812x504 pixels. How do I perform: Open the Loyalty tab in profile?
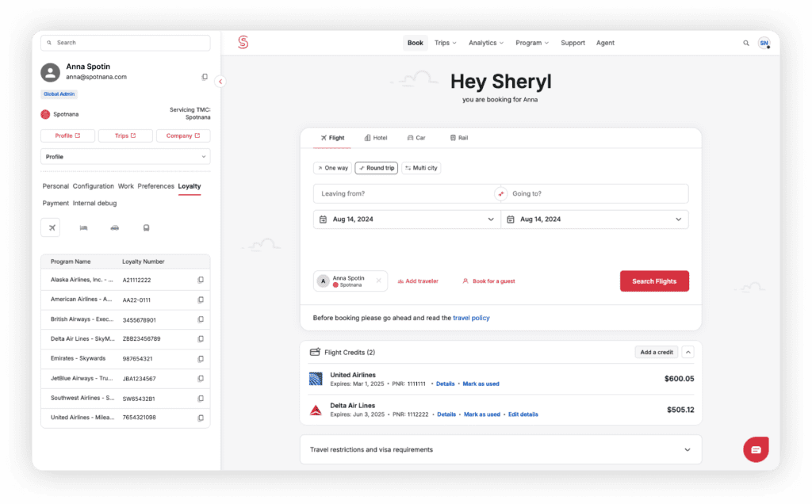(190, 185)
